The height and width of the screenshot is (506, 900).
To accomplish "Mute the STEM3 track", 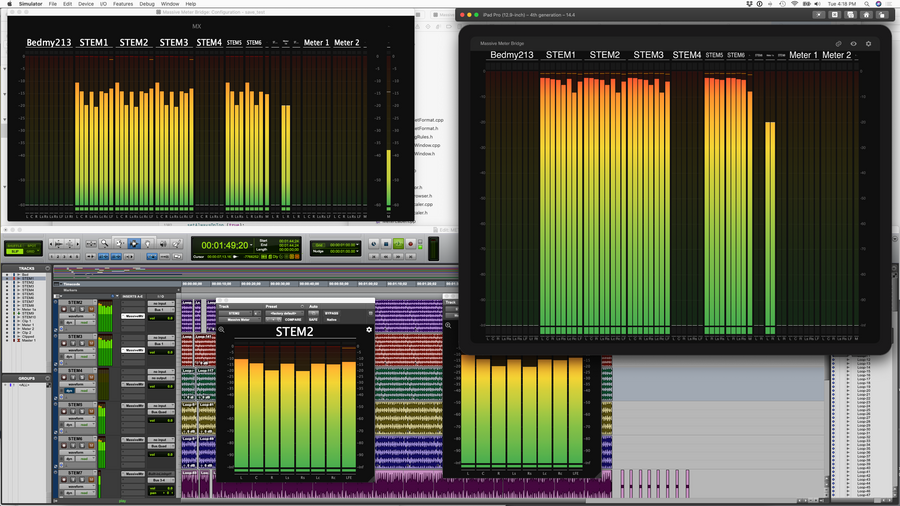I will tap(91, 343).
